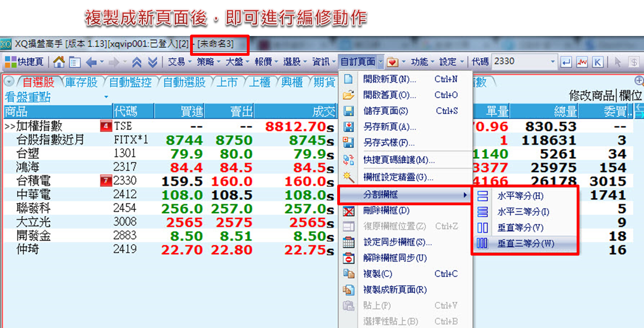This screenshot has height=328, width=644.
Task: Switch to the 自動監控 tab
Action: pyautogui.click(x=130, y=82)
